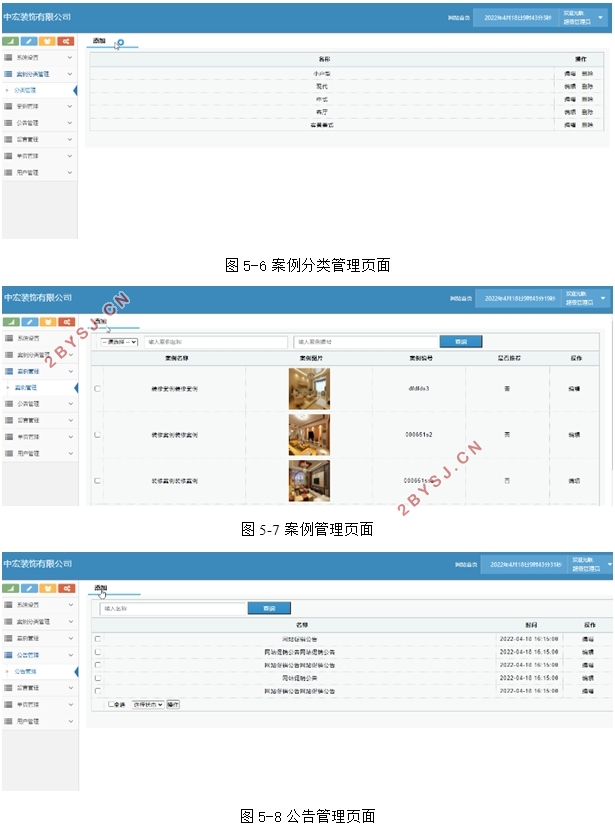This screenshot has height=826, width=615.
Task: Click the list icon beside 公告管理 in Figure 5-6
Action: pos(8,123)
